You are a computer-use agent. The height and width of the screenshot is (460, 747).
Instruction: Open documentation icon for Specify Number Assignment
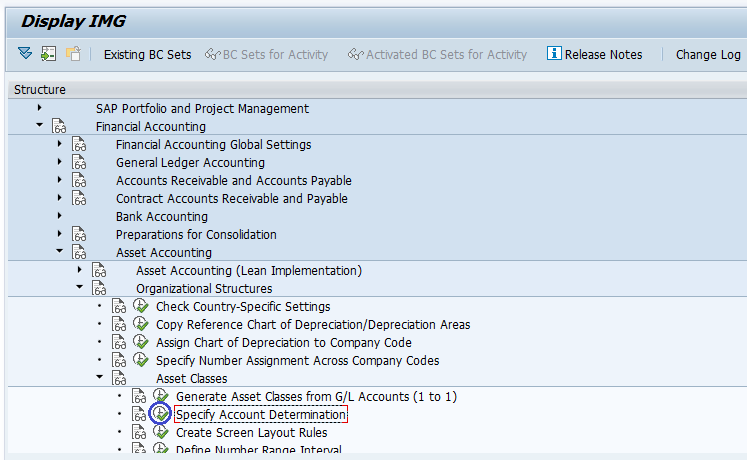pyautogui.click(x=119, y=360)
